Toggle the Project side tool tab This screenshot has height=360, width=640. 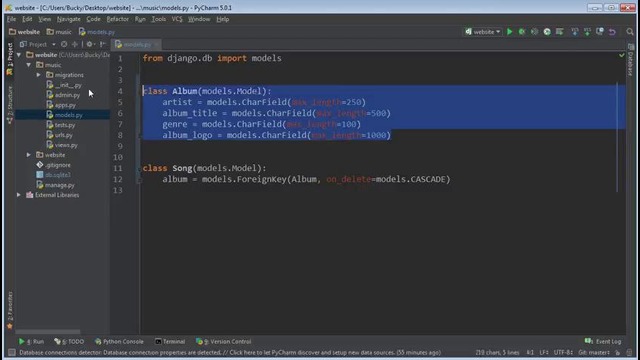[10, 59]
